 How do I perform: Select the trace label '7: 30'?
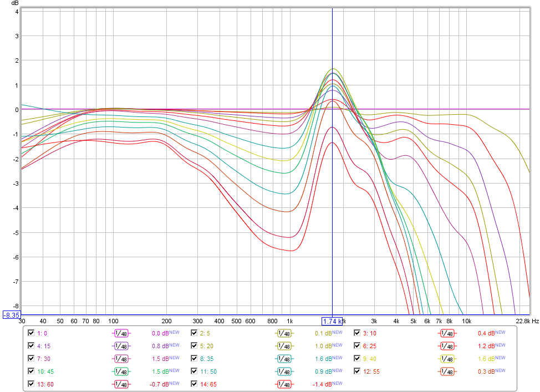click(44, 359)
